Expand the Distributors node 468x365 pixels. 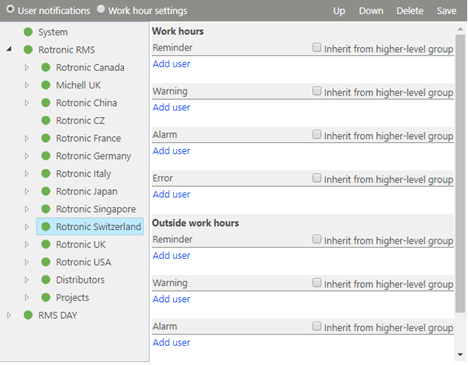click(x=27, y=280)
